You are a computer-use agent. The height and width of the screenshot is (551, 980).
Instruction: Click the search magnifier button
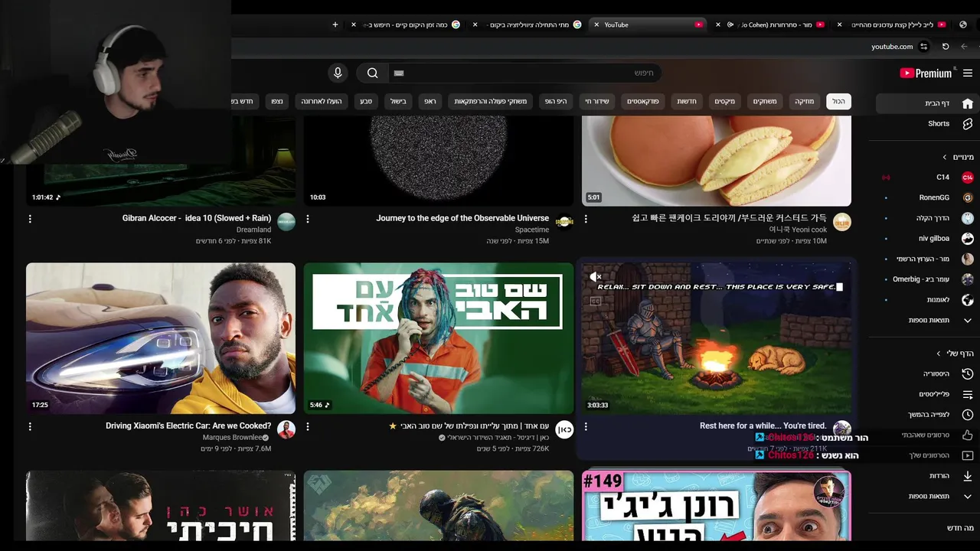[372, 73]
